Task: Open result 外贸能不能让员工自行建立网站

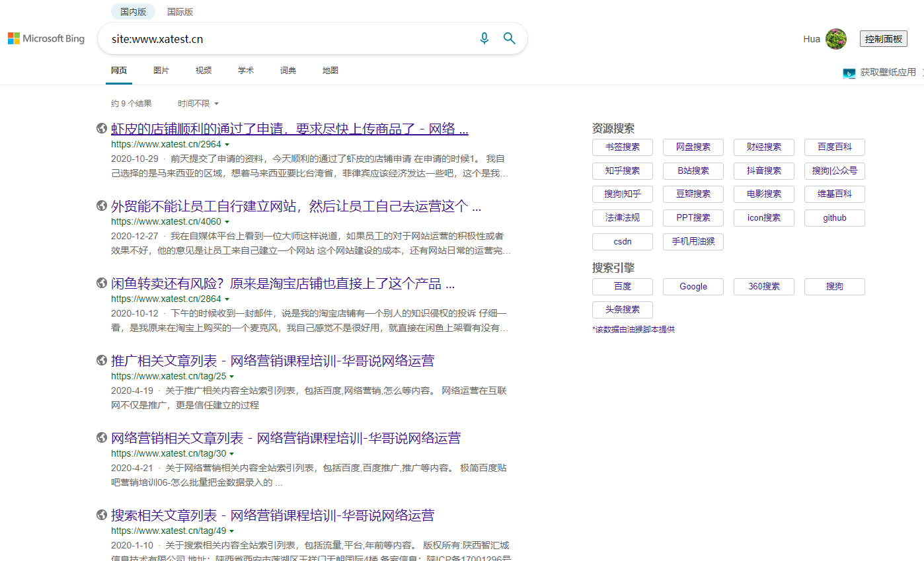Action: click(x=296, y=206)
